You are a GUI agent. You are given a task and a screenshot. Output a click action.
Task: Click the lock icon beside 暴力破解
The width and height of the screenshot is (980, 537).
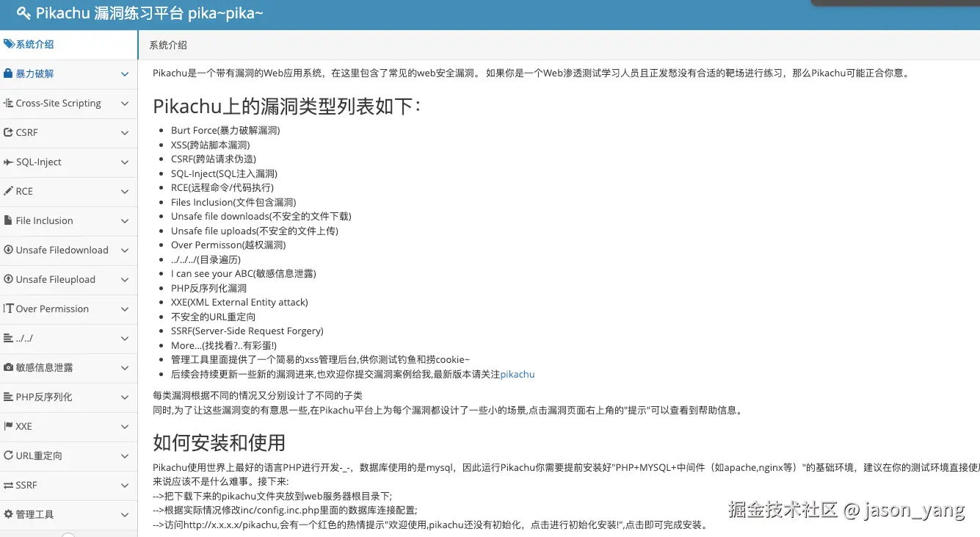pyautogui.click(x=8, y=73)
